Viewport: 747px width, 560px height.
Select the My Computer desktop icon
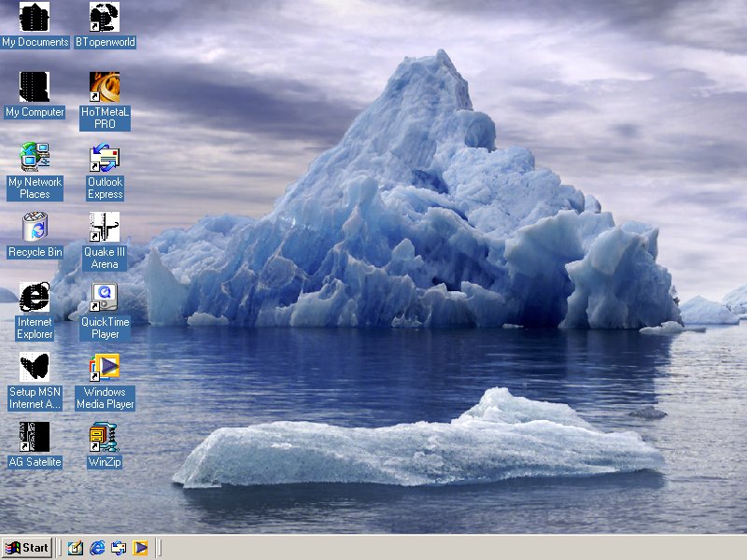pyautogui.click(x=35, y=88)
